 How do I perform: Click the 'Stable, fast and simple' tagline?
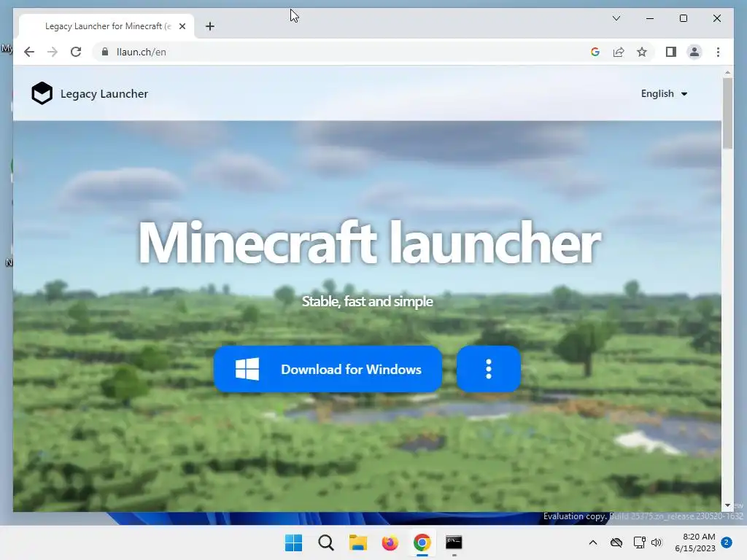point(368,301)
